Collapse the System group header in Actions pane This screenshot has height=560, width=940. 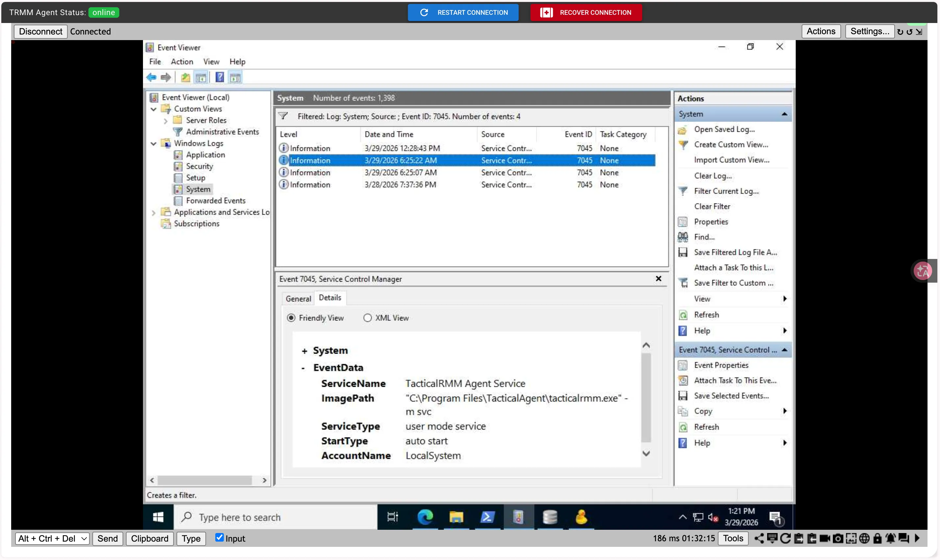pos(785,114)
